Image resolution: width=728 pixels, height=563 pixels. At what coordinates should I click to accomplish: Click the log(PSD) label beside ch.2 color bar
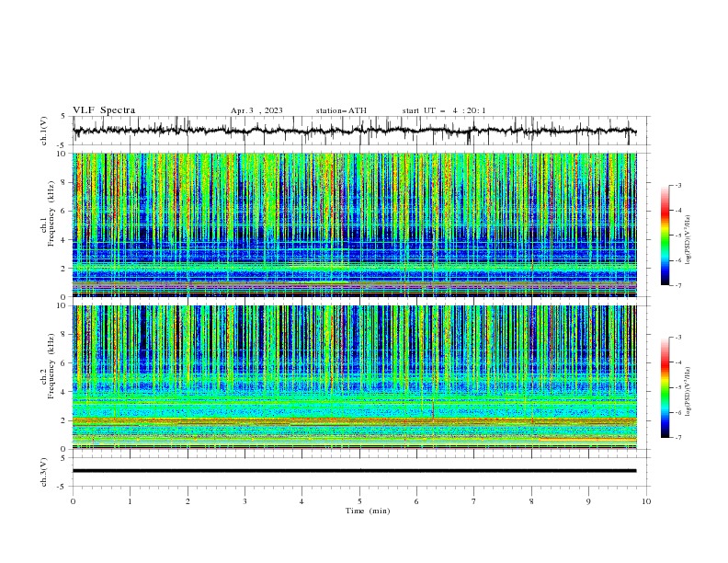(x=688, y=391)
